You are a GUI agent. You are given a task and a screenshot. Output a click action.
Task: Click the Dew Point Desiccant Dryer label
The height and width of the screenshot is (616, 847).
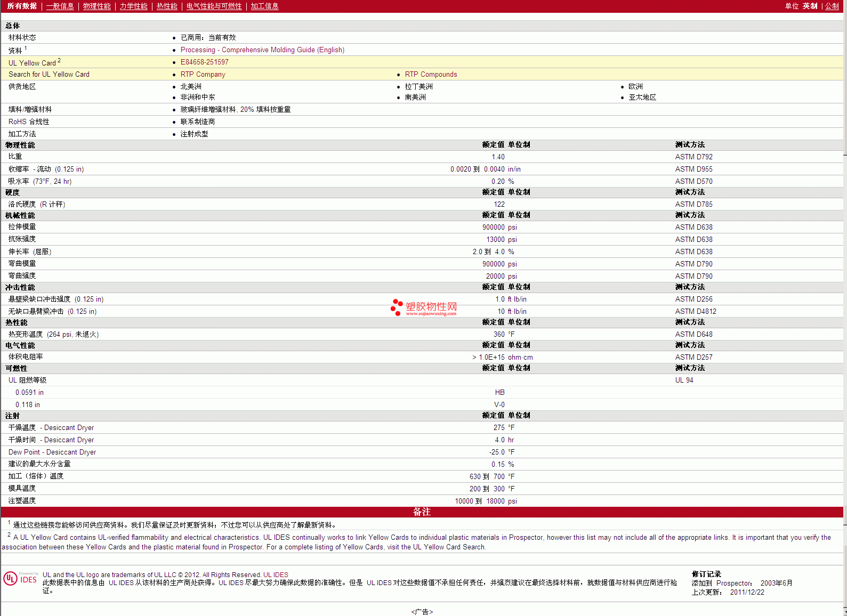52,452
